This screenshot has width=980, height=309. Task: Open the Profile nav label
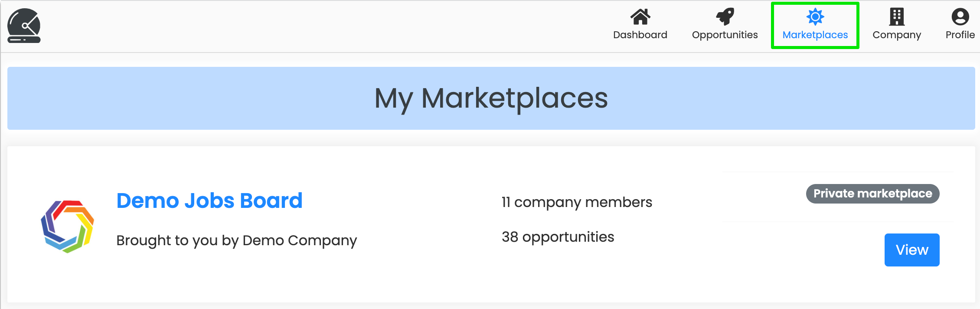pyautogui.click(x=960, y=35)
